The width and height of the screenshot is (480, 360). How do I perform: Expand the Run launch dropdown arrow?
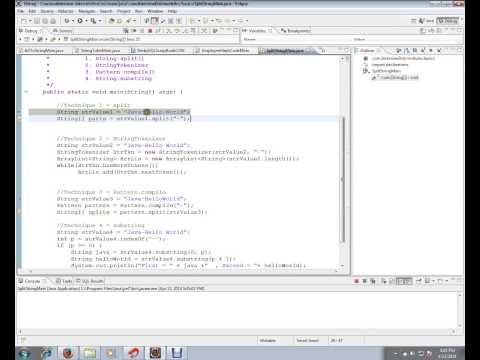tap(86, 21)
